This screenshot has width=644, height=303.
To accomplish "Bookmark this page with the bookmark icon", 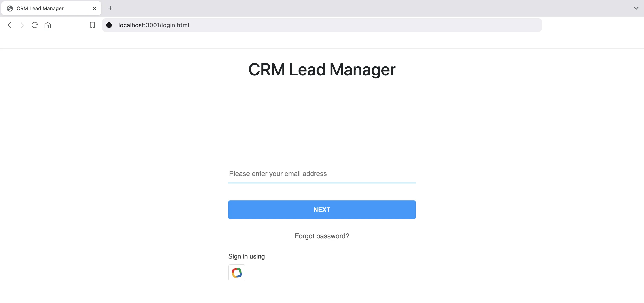I will 92,25.
